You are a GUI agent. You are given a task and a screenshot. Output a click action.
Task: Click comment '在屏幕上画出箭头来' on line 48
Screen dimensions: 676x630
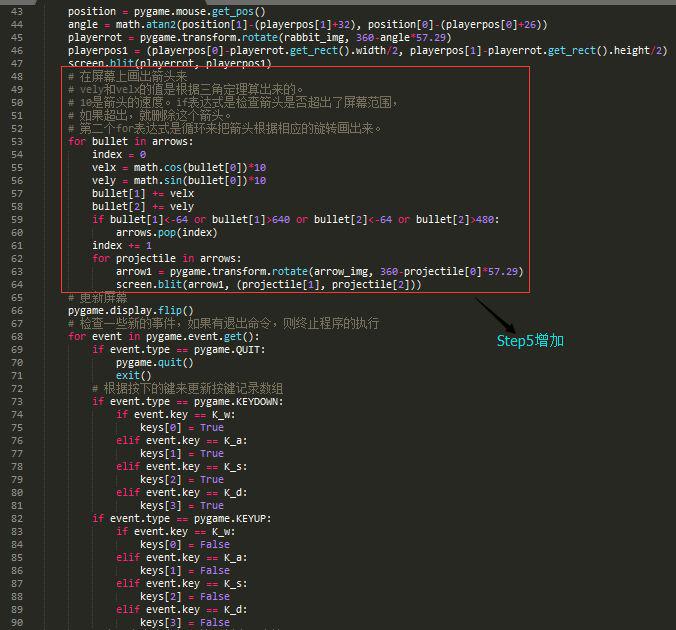coord(128,77)
